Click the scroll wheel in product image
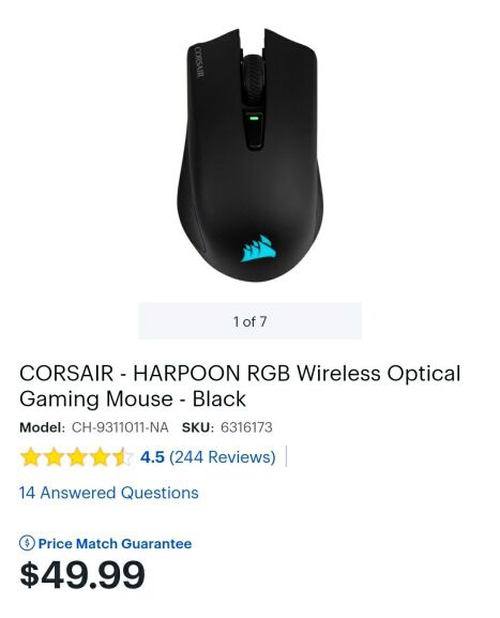This screenshot has height=618, width=500. click(x=253, y=77)
